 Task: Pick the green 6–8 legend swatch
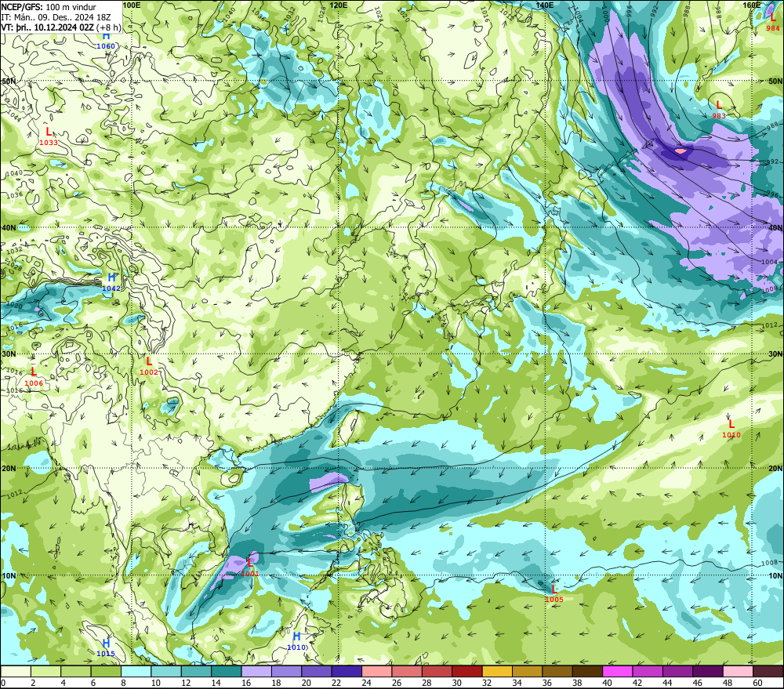click(x=106, y=671)
